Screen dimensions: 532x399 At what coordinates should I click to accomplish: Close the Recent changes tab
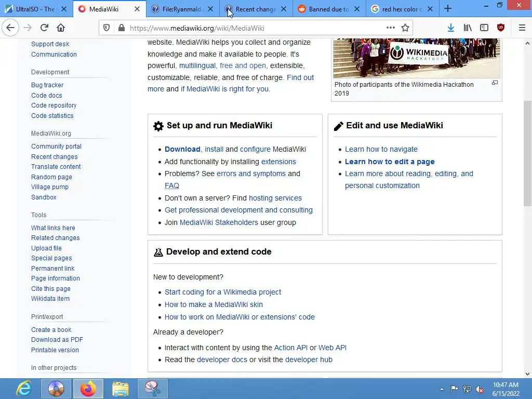(x=284, y=9)
